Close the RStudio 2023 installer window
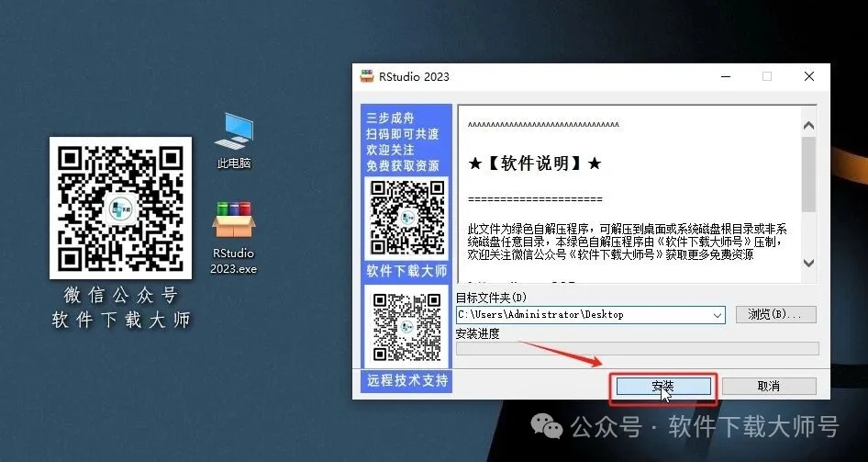This screenshot has width=868, height=462. tap(808, 76)
